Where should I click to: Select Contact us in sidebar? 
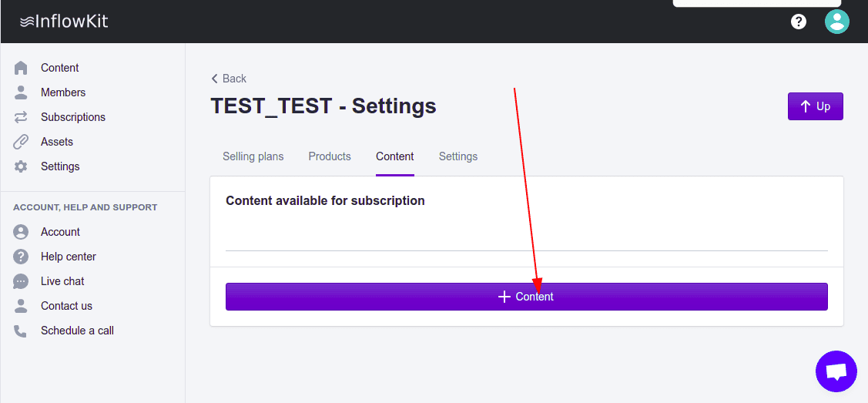tap(66, 306)
